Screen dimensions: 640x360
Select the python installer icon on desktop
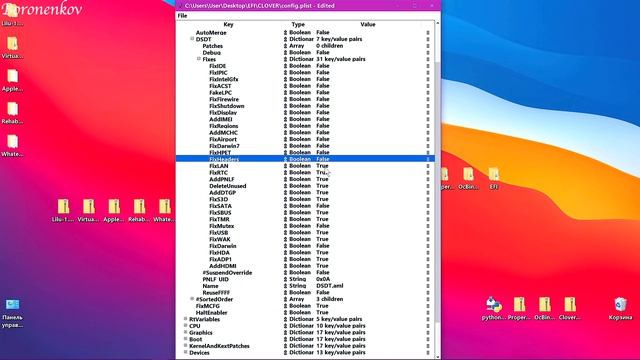[493, 309]
